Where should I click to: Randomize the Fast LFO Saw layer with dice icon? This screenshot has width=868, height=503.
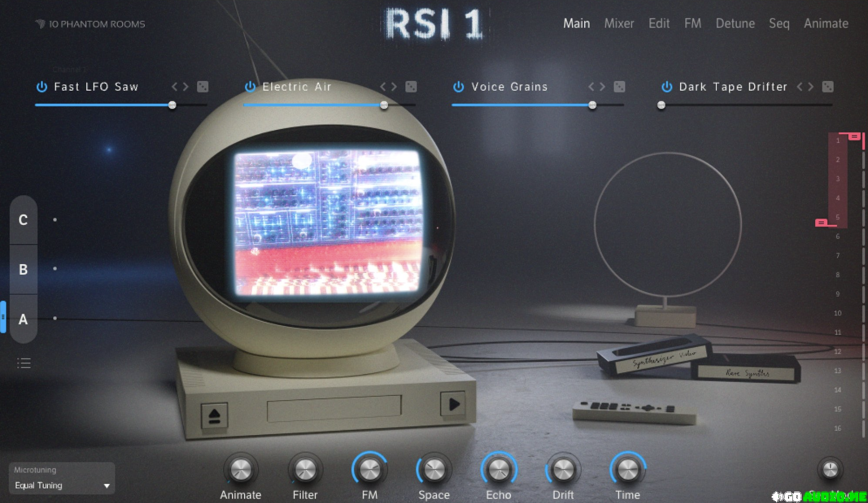[202, 87]
